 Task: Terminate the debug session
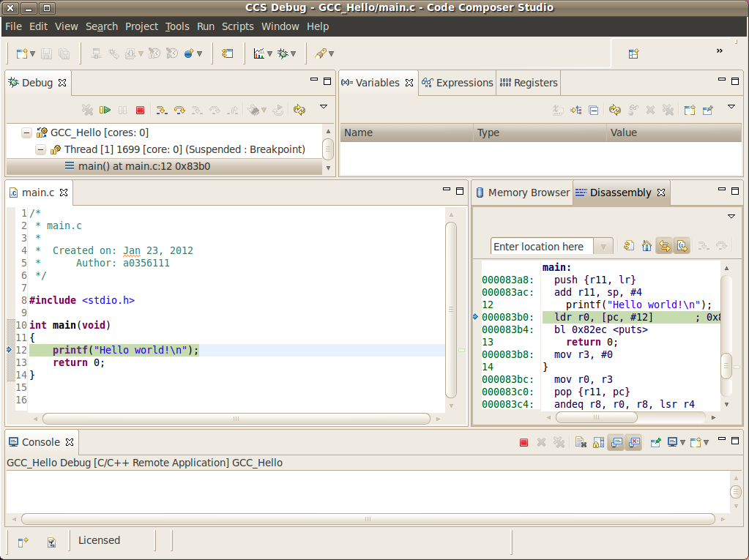(141, 110)
